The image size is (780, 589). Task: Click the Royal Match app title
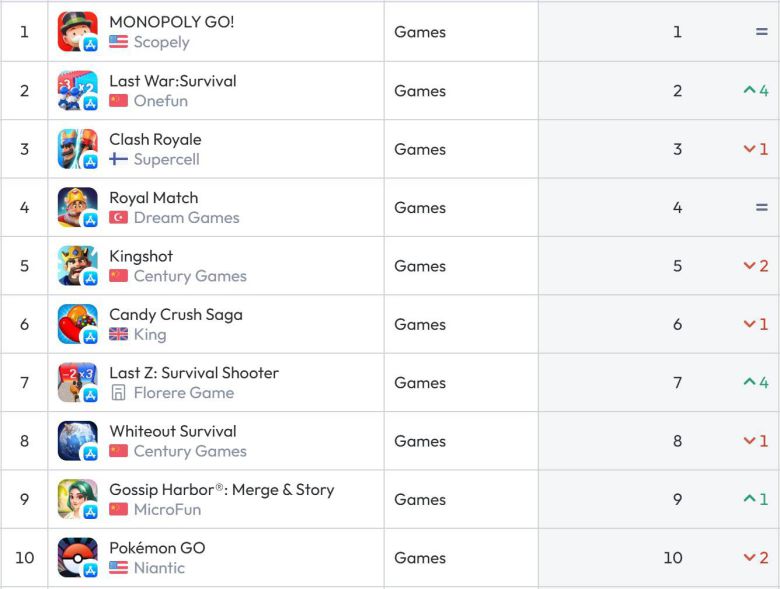[153, 198]
